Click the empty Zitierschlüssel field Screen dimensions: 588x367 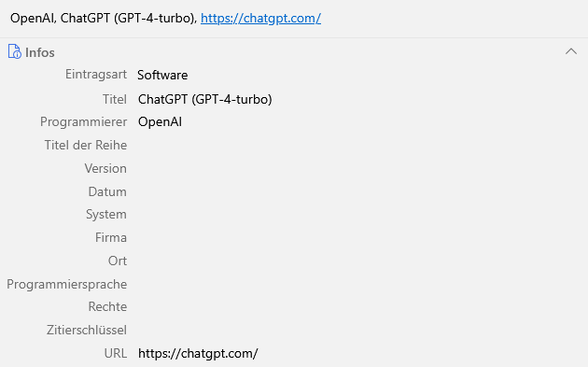point(358,330)
